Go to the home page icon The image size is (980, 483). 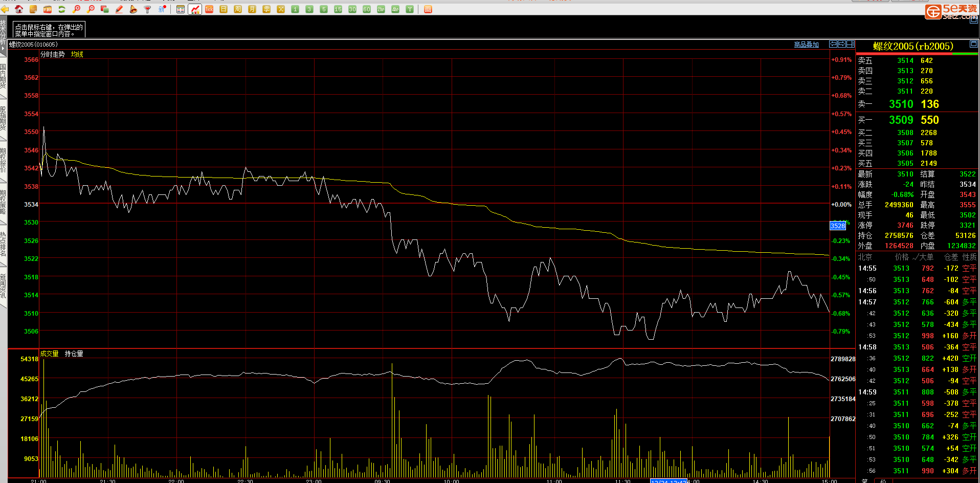coord(19,9)
